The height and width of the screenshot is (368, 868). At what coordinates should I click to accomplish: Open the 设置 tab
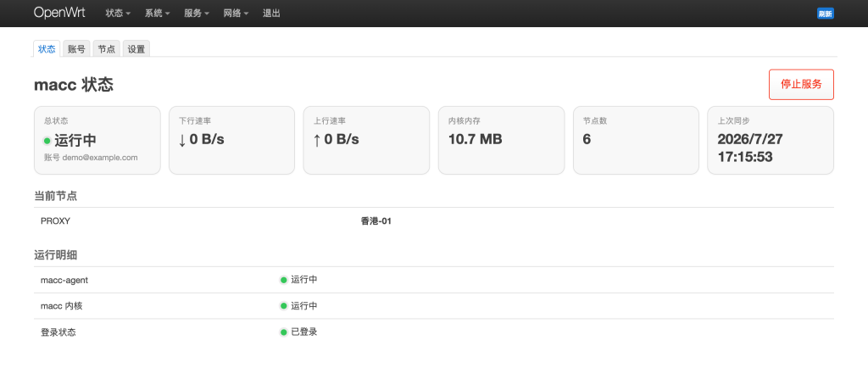[136, 48]
